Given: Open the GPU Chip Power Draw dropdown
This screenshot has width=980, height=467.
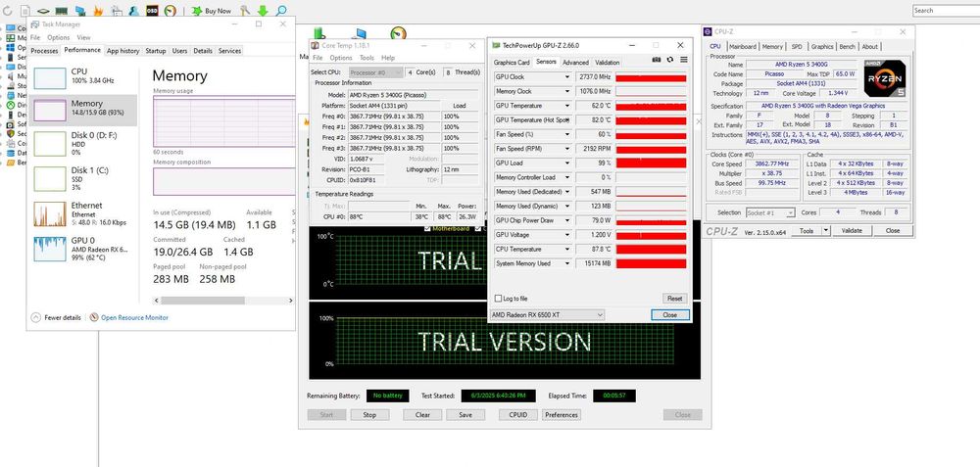Looking at the screenshot, I should [567, 220].
